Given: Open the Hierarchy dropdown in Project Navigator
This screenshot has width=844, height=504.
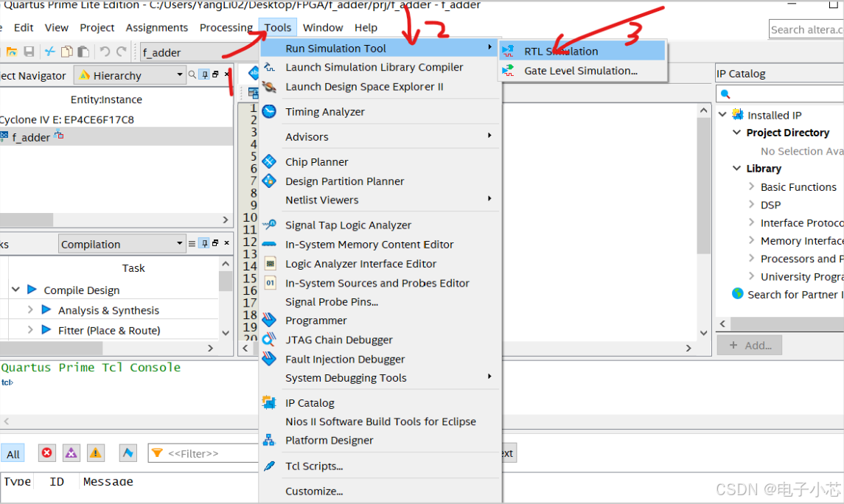Looking at the screenshot, I should pyautogui.click(x=180, y=75).
